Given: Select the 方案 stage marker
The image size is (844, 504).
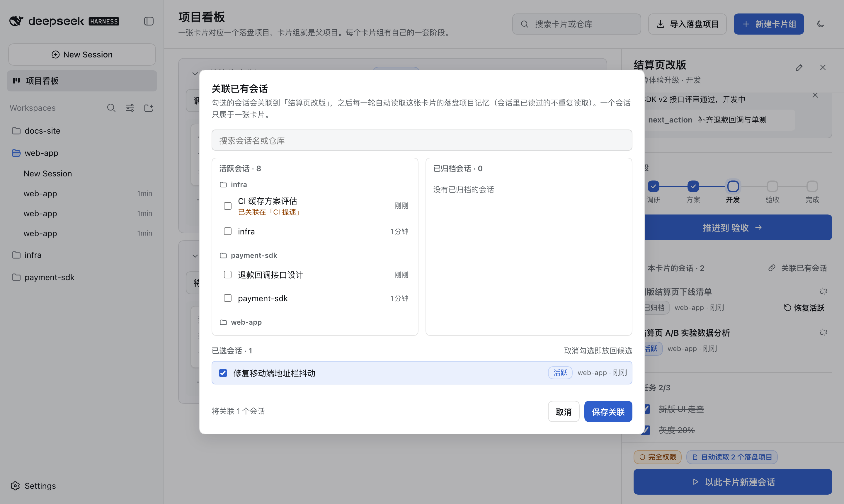Looking at the screenshot, I should (x=693, y=186).
